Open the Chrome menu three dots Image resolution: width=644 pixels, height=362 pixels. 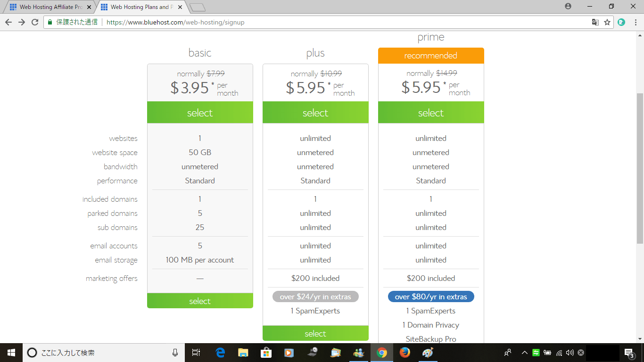pyautogui.click(x=636, y=22)
